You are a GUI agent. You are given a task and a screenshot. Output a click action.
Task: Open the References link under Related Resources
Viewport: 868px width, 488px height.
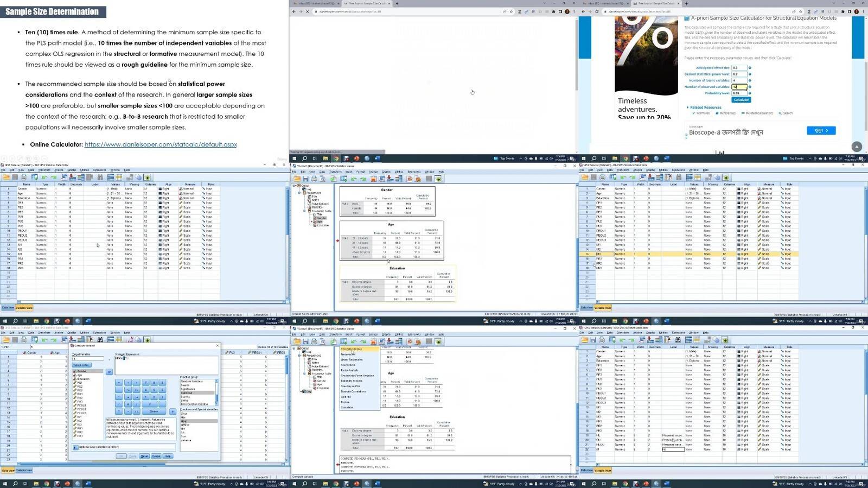pos(726,113)
